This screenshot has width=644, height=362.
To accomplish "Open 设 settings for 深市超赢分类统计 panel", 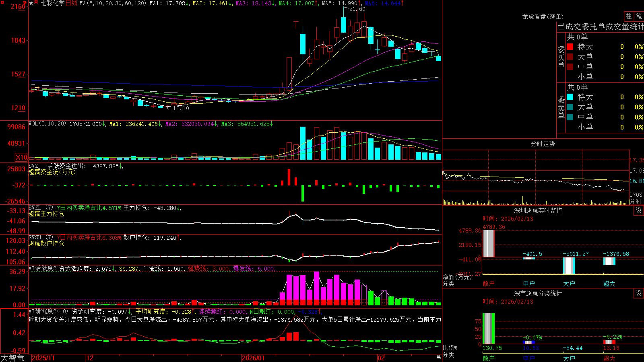I will [639, 293].
